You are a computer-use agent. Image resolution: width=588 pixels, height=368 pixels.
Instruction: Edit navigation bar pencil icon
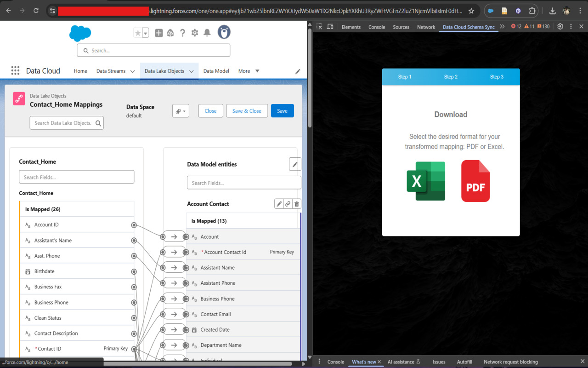(x=298, y=71)
